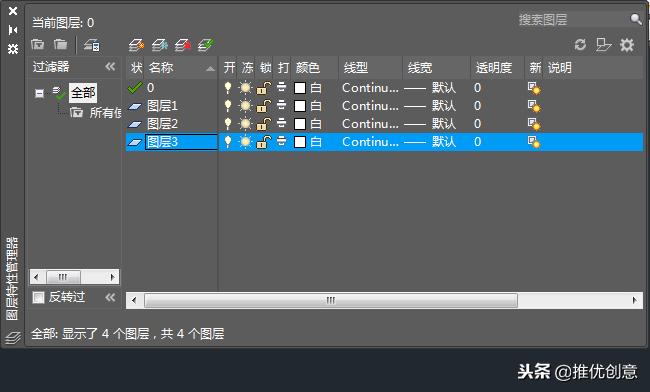Click the layer list horizontal scrollbar thumb
Viewport: 650px width, 392px height.
click(330, 300)
